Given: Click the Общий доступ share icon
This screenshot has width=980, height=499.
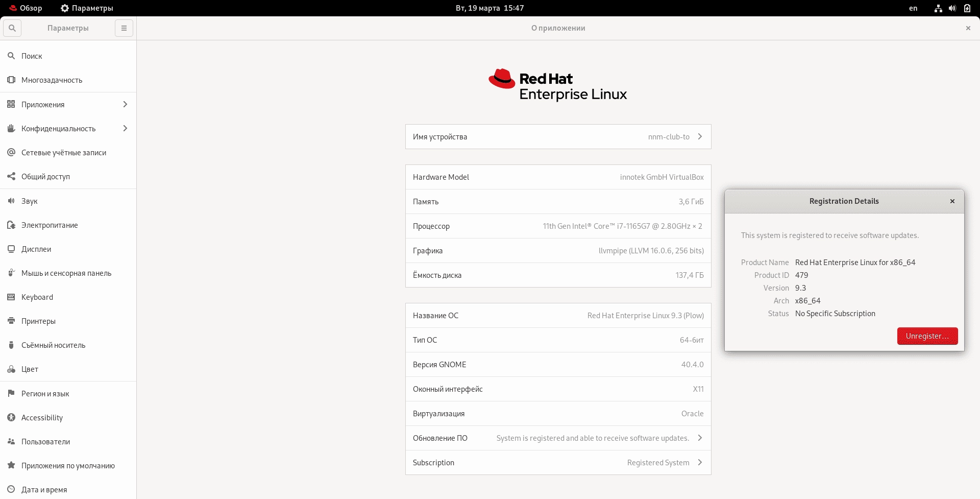Looking at the screenshot, I should [11, 176].
